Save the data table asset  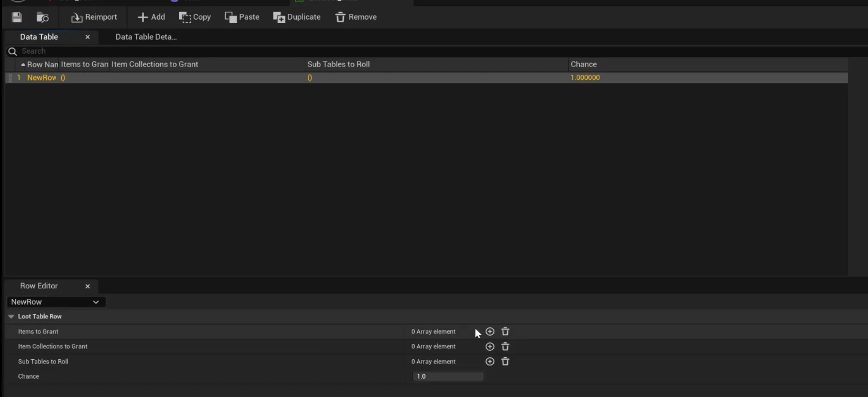coord(17,17)
